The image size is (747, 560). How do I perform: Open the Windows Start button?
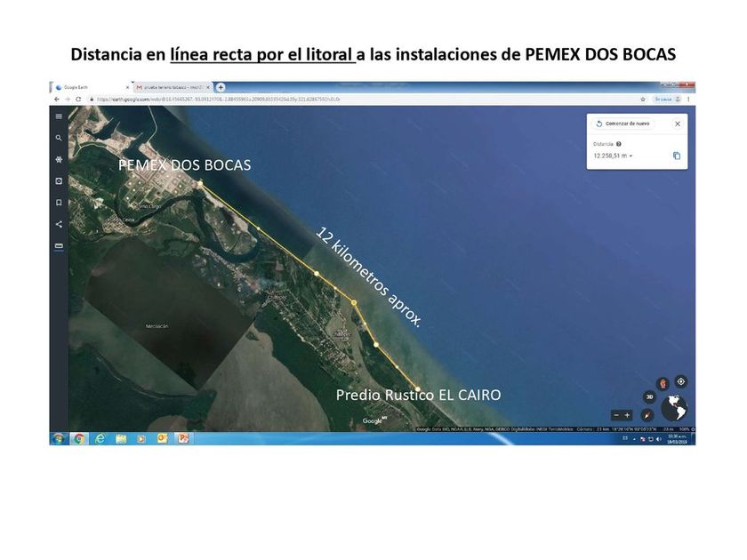pos(59,438)
